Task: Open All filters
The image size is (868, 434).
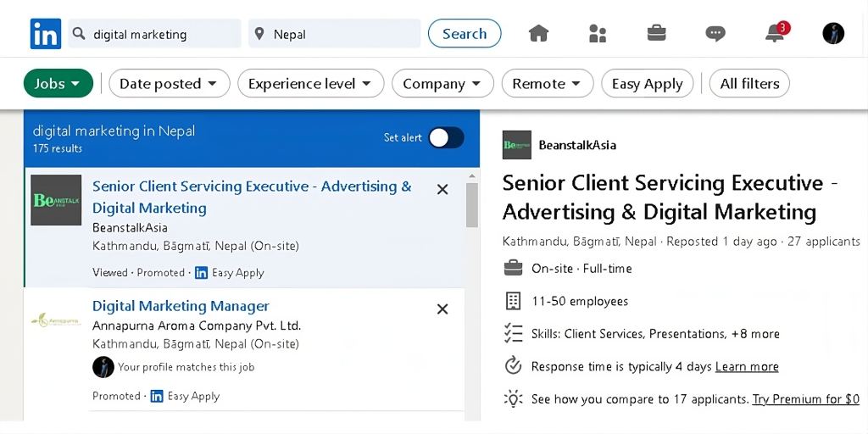Action: pyautogui.click(x=749, y=84)
